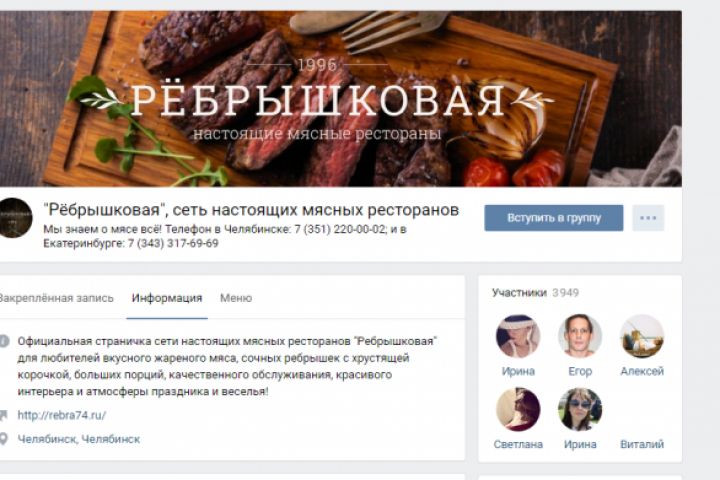Select the Информация tab
720x480 pixels.
pos(167,298)
